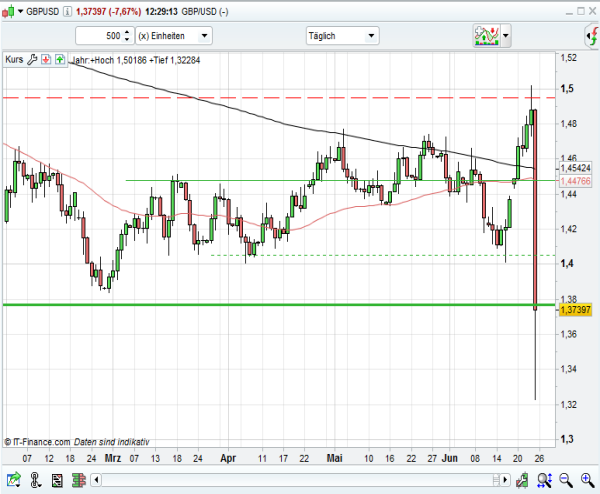Viewport: 600px width, 494px height.
Task: Click the 1,5 price axis label
Action: click(567, 89)
